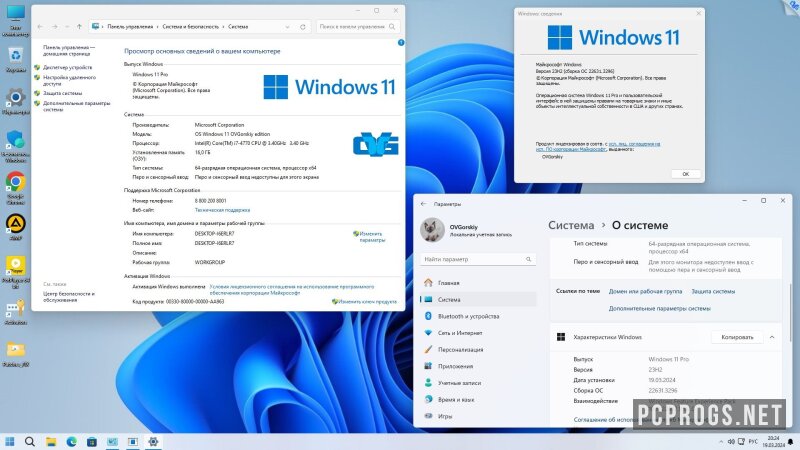The image size is (800, 450).
Task: Open Microsoft Store from the taskbar
Action: pos(92,441)
